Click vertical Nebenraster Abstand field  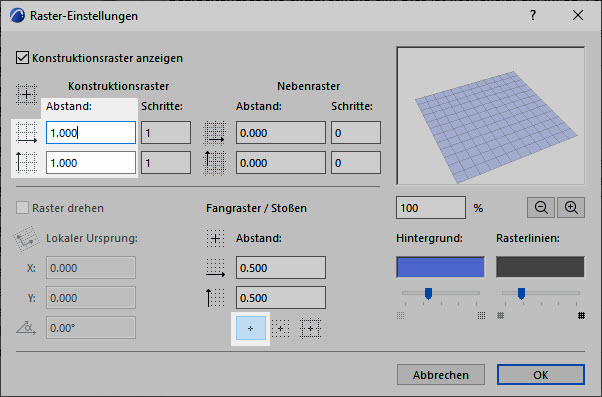coord(281,163)
